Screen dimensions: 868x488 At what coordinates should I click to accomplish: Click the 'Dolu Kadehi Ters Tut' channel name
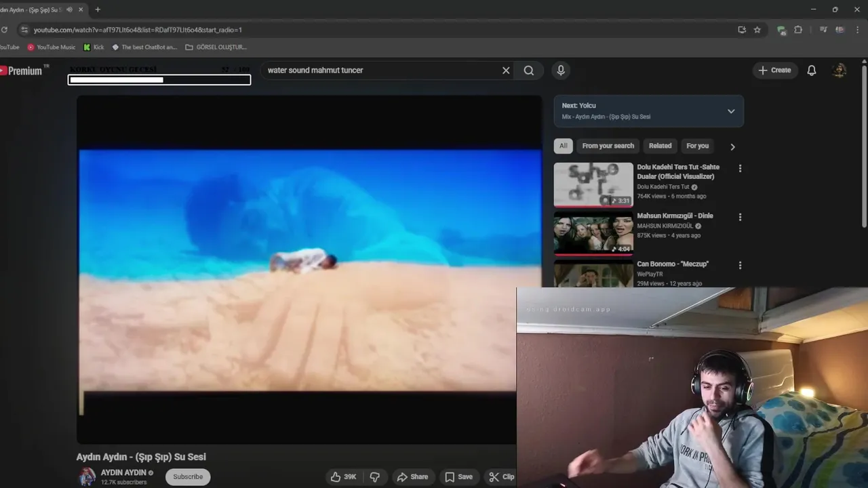(663, 186)
